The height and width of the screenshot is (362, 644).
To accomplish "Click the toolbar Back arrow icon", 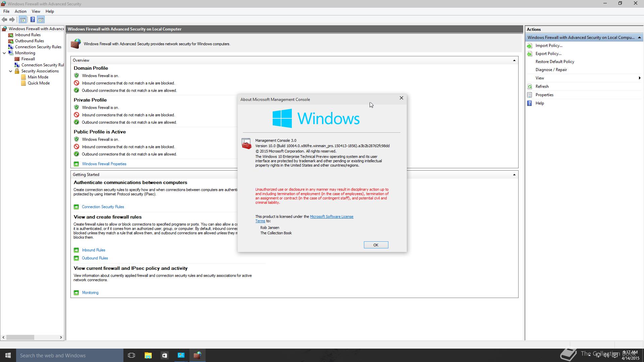I will pyautogui.click(x=4, y=20).
